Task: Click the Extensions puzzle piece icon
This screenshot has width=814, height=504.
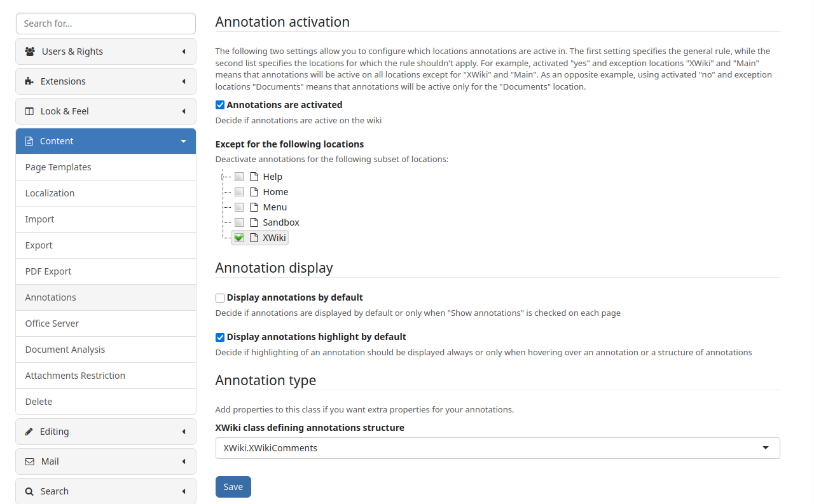Action: pos(29,81)
